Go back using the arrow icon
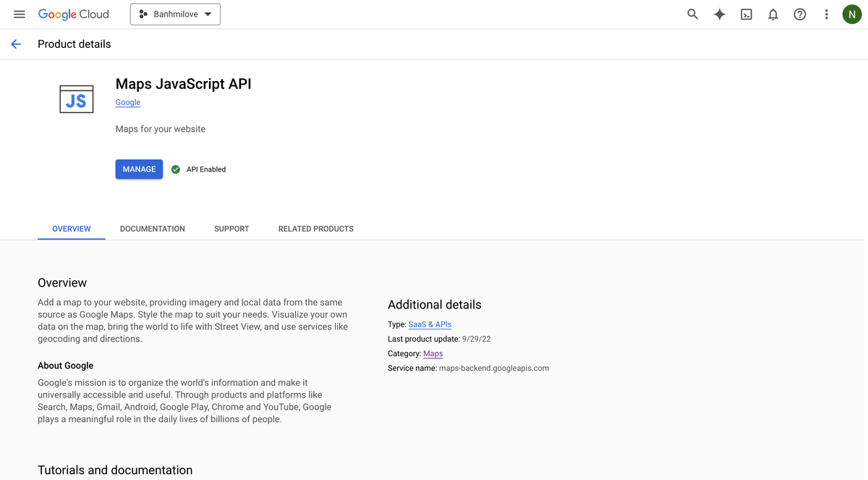This screenshot has height=480, width=868. 16,44
